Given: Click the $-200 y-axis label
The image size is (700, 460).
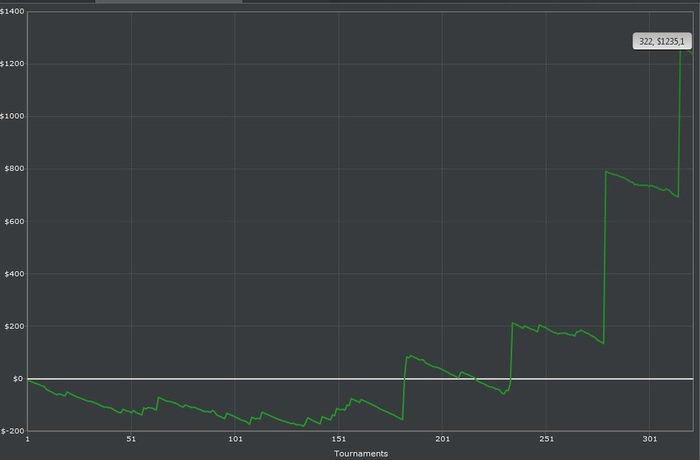Looking at the screenshot, I should [12, 431].
